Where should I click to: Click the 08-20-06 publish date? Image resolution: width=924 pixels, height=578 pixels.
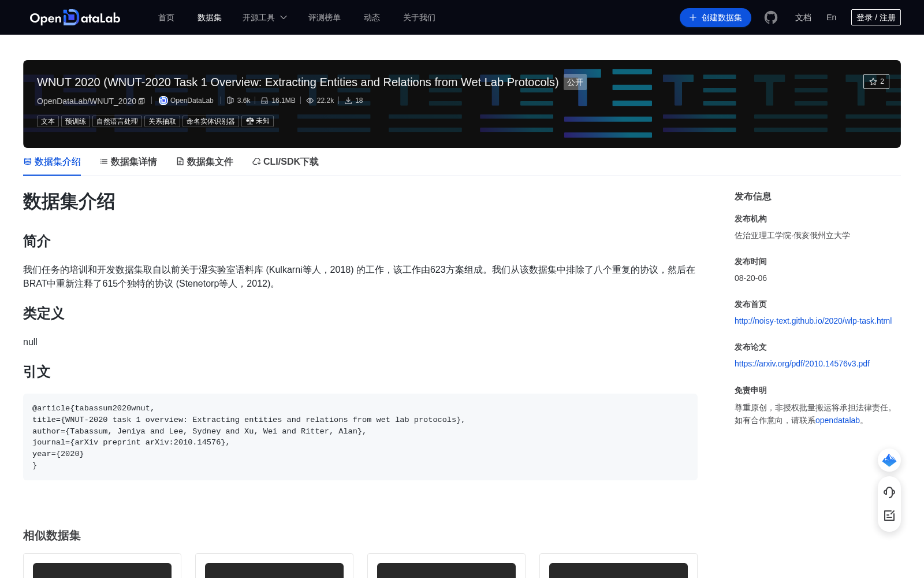pos(751,278)
